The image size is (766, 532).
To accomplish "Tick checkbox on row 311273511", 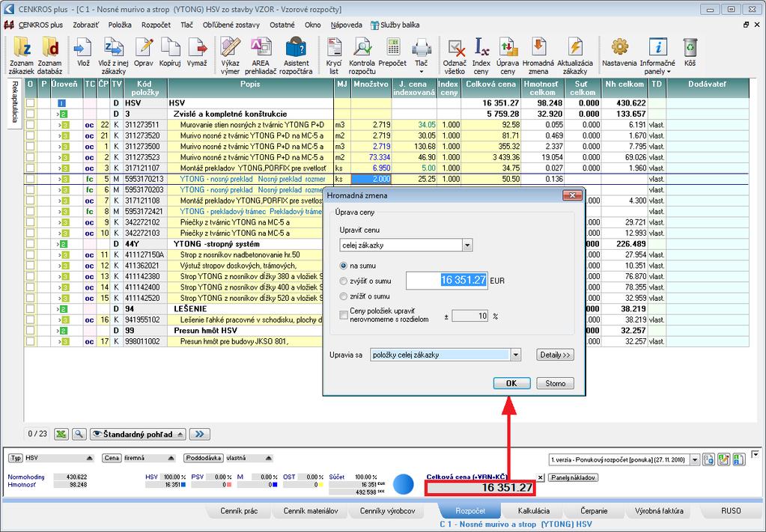I will point(30,124).
